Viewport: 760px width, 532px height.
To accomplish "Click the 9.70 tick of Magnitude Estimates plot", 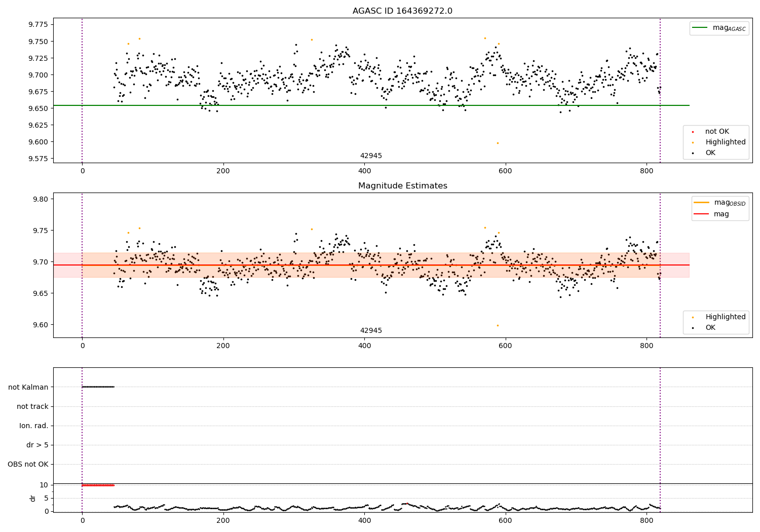I will point(40,262).
